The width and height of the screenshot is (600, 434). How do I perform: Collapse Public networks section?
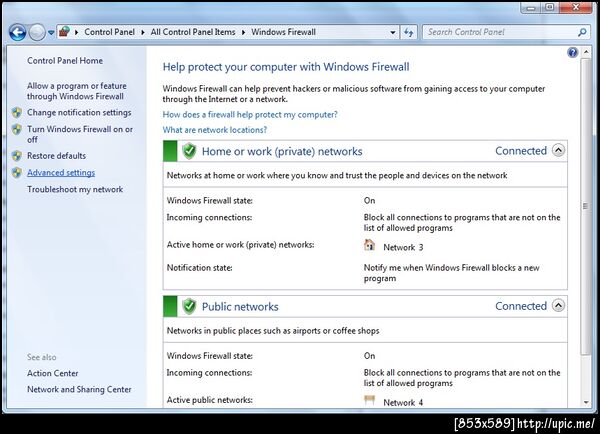[558, 305]
